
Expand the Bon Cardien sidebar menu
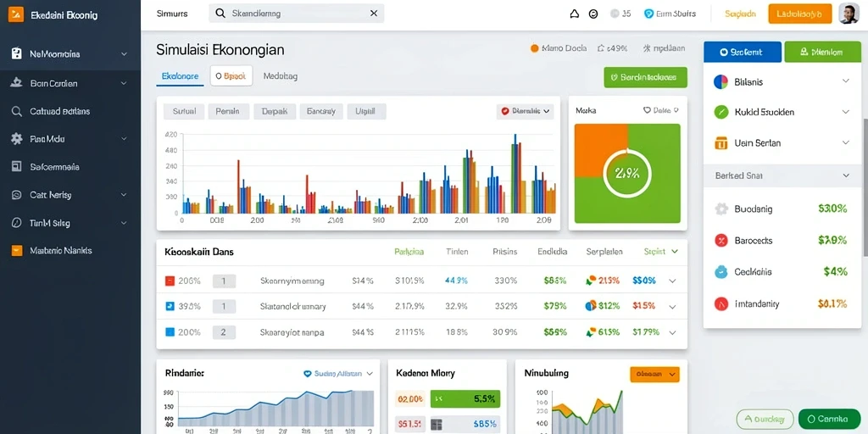pyautogui.click(x=124, y=84)
